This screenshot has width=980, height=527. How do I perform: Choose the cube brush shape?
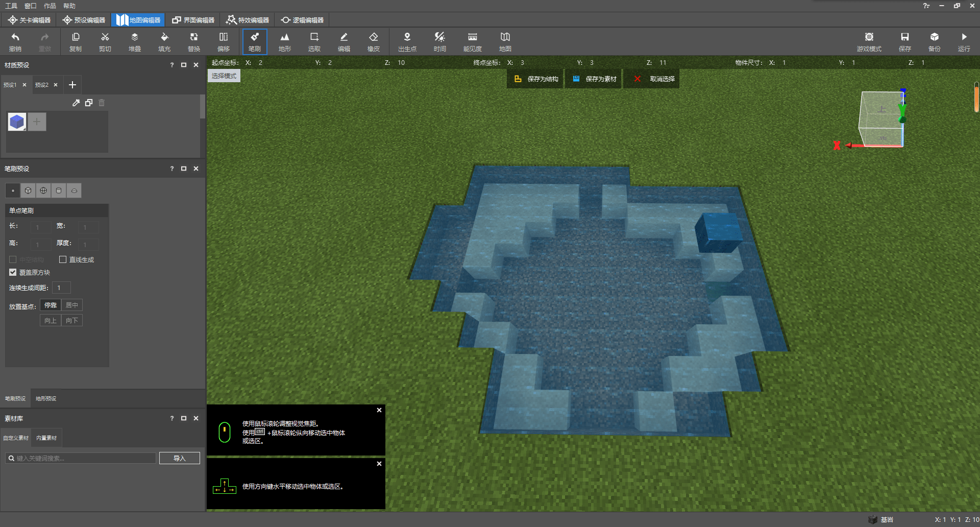(x=28, y=190)
